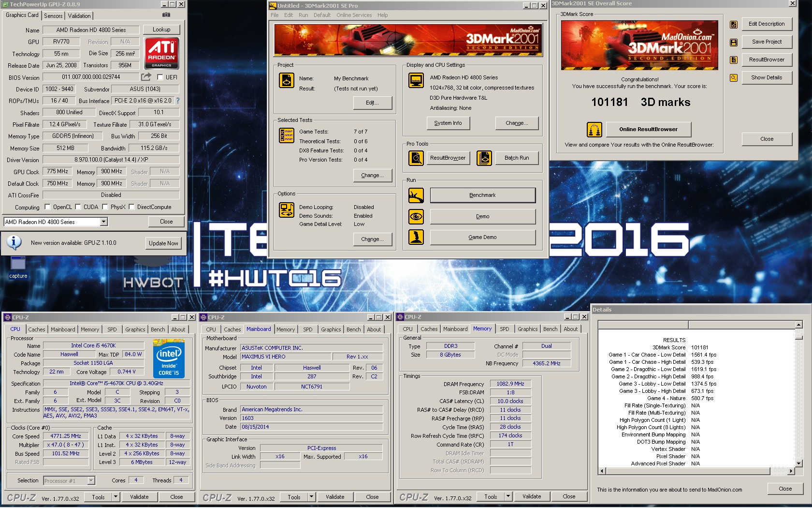Click the Batch Run icon in Pro Tools
The height and width of the screenshot is (508, 812).
[x=484, y=158]
